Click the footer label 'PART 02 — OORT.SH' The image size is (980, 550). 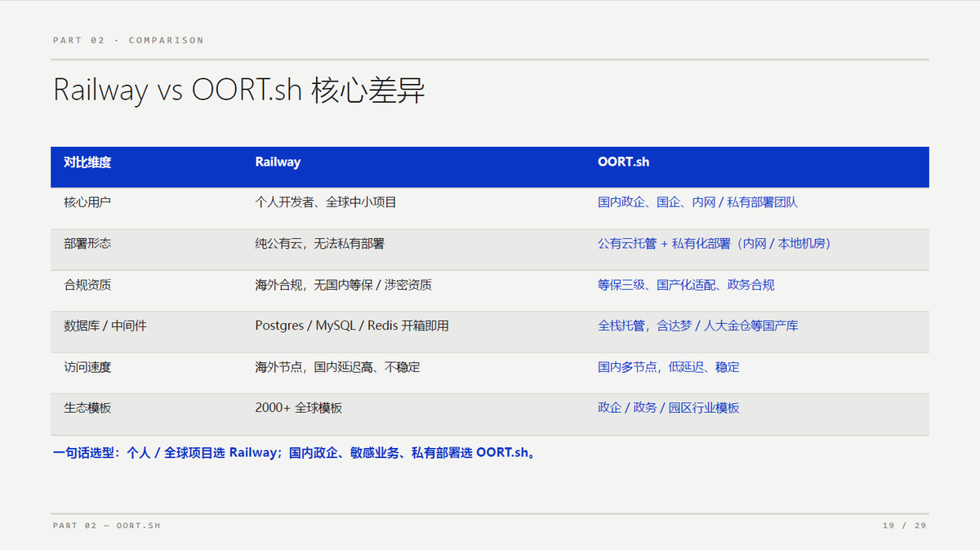pos(107,526)
